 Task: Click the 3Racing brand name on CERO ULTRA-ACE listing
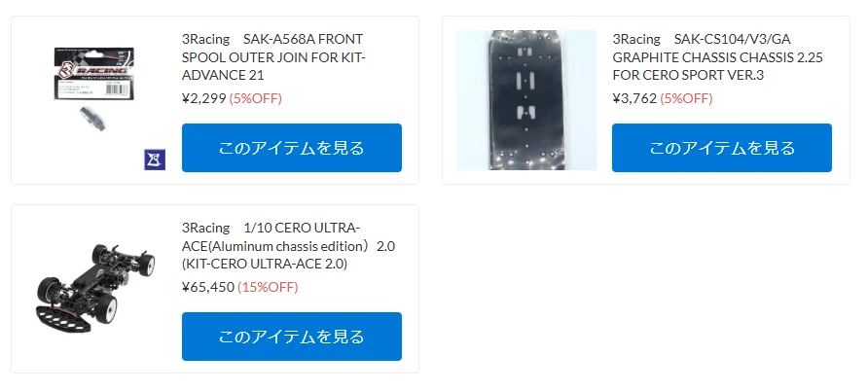pos(205,228)
